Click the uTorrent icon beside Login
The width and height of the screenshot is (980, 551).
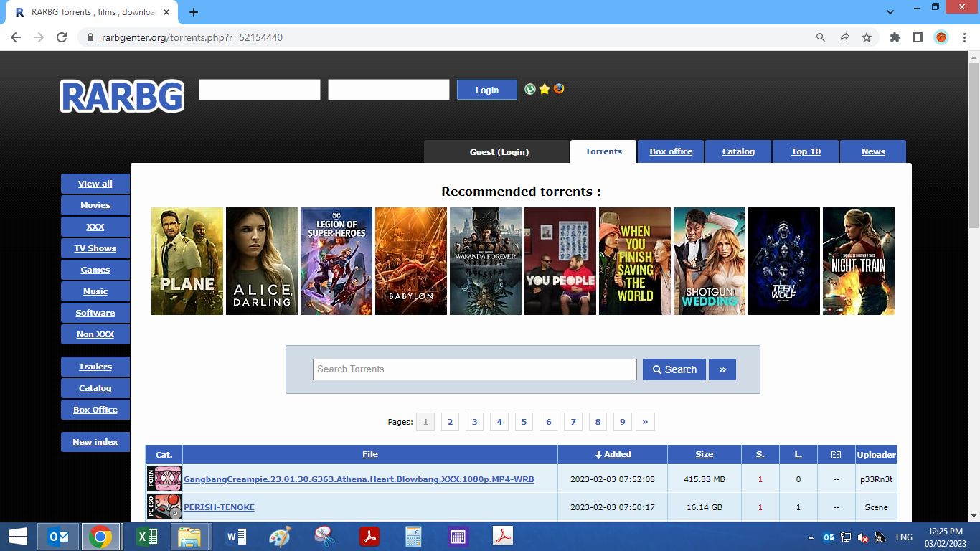click(530, 89)
